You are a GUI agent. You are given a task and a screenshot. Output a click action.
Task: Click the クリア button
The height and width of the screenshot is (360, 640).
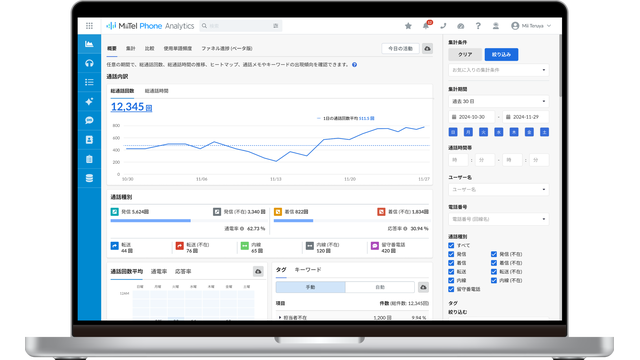click(465, 54)
